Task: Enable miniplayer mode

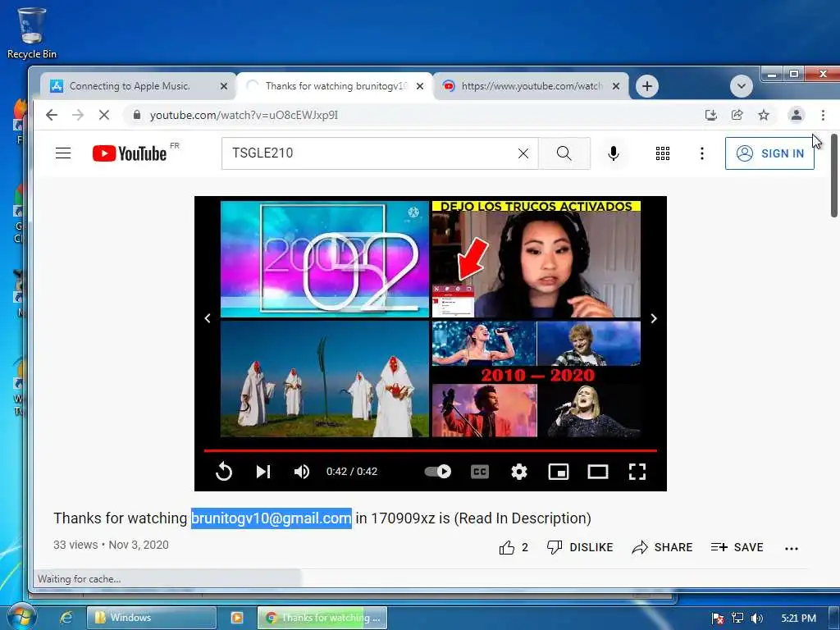Action: pyautogui.click(x=558, y=472)
